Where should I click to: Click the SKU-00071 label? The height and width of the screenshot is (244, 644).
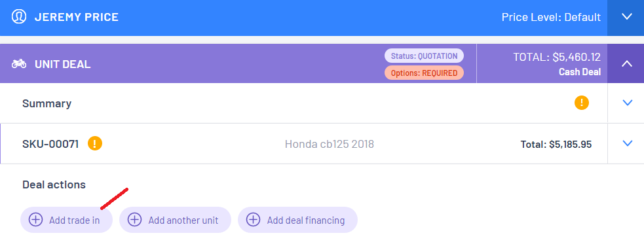50,144
